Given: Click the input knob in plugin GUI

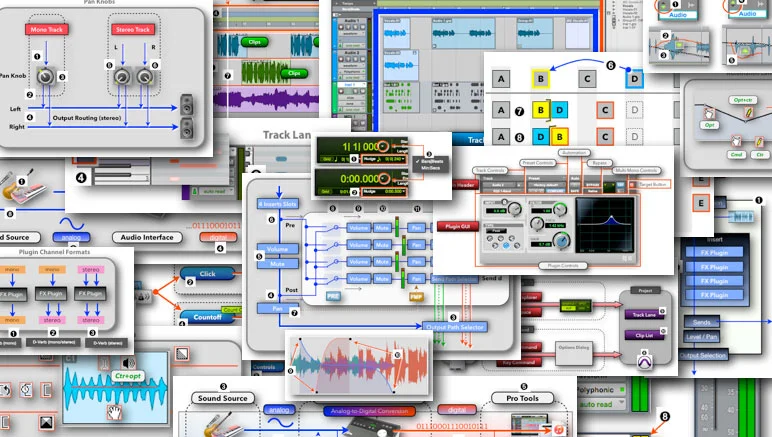Looking at the screenshot, I should point(515,209).
